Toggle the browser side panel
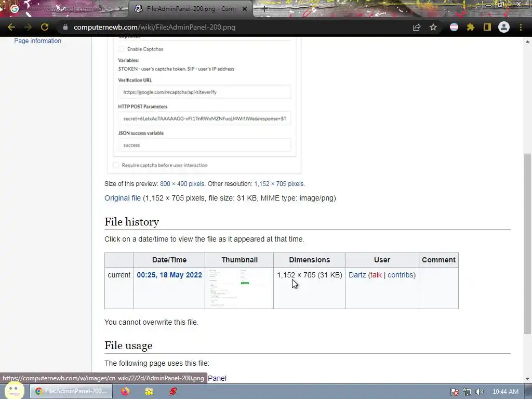This screenshot has height=399, width=532. click(487, 27)
